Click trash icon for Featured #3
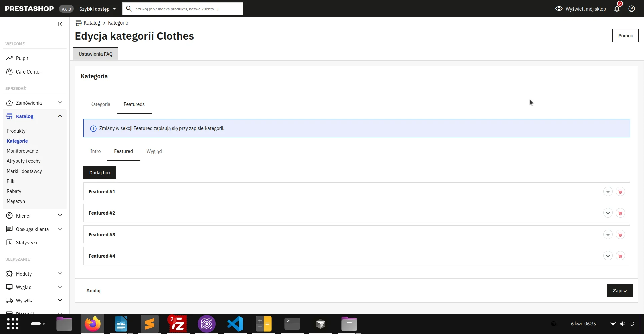Screen dimensions: 644x334 tap(620, 235)
